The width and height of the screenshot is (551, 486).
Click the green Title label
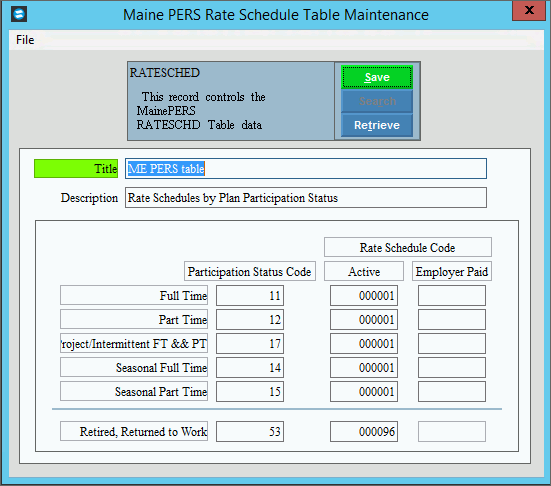click(76, 169)
